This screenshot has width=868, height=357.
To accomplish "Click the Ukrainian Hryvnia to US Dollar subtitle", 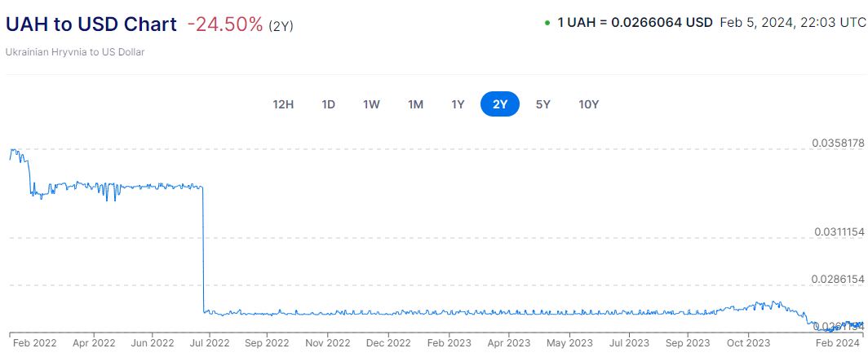I will 75,52.
